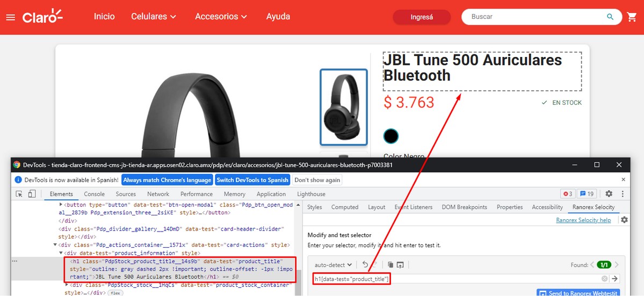Viewport: 644px width, 296px height.
Task: Open the Event Listeners pane tab
Action: click(414, 207)
